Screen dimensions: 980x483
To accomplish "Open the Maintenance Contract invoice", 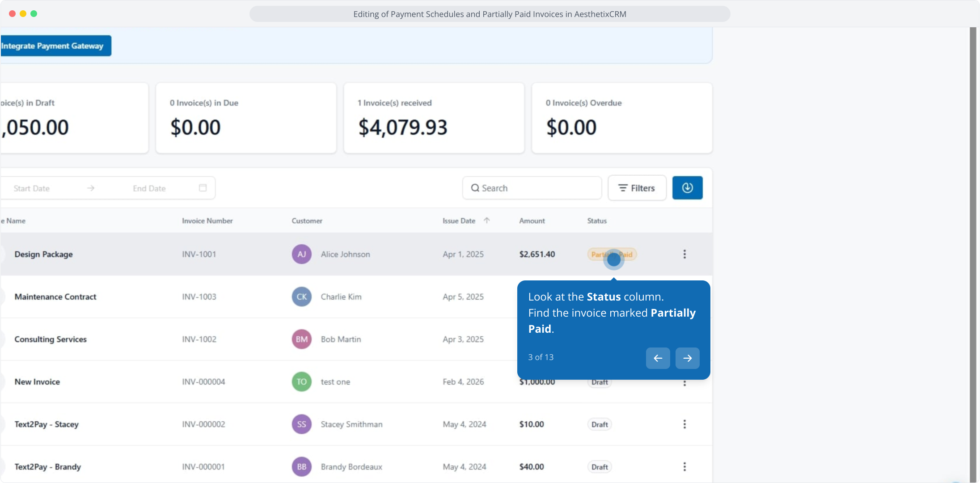I will [x=55, y=297].
